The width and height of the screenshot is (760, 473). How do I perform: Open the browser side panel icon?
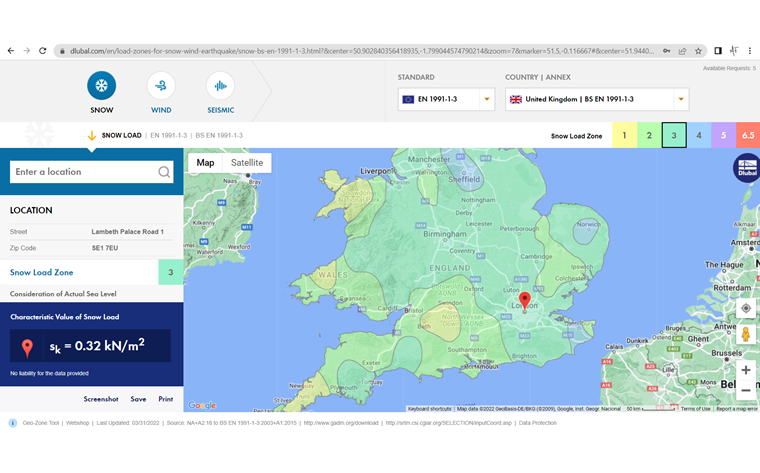(x=718, y=50)
